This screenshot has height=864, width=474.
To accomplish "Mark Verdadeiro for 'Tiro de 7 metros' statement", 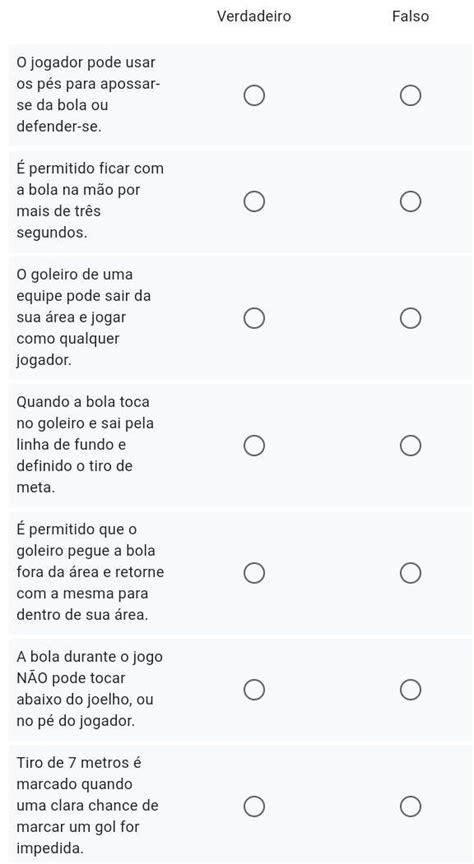I will pyautogui.click(x=254, y=806).
